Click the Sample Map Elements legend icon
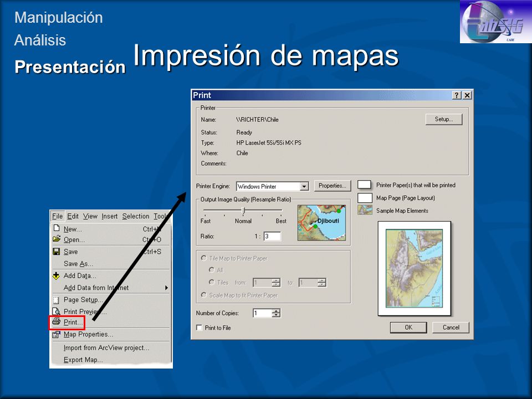This screenshot has height=399, width=532. 365,210
